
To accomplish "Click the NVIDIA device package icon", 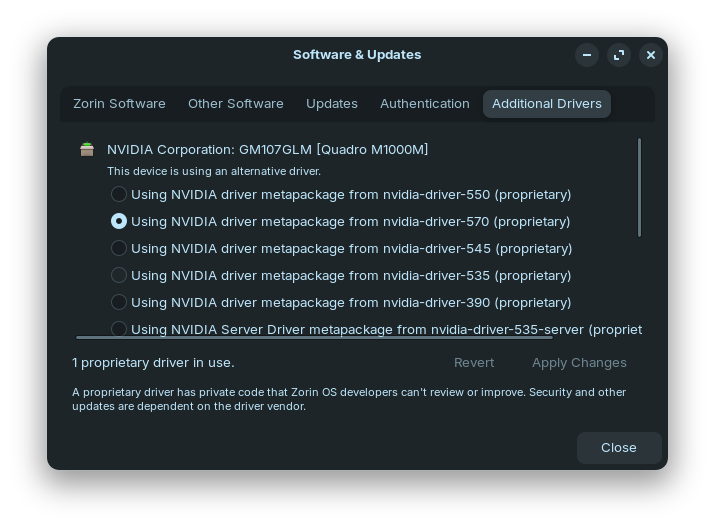I will point(87,149).
